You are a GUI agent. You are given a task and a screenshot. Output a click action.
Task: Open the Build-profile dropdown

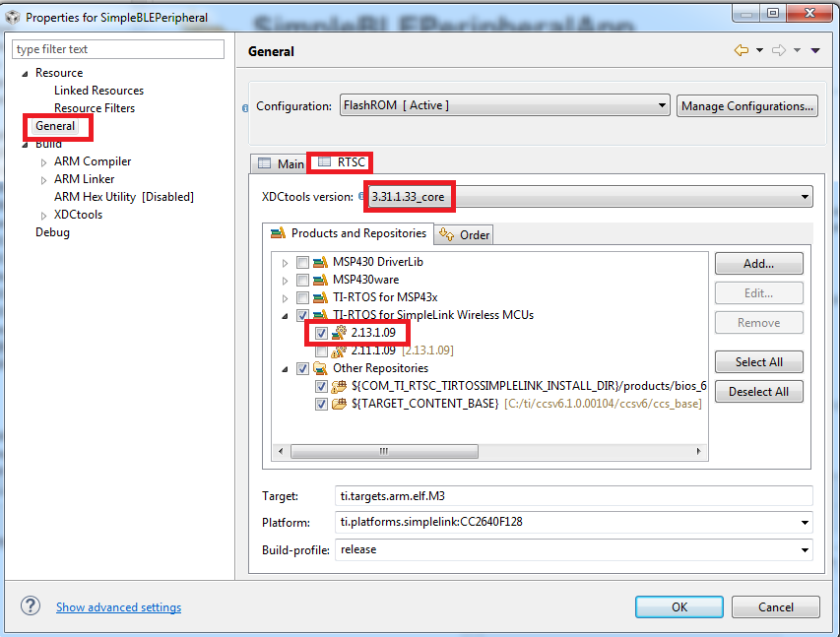[805, 550]
